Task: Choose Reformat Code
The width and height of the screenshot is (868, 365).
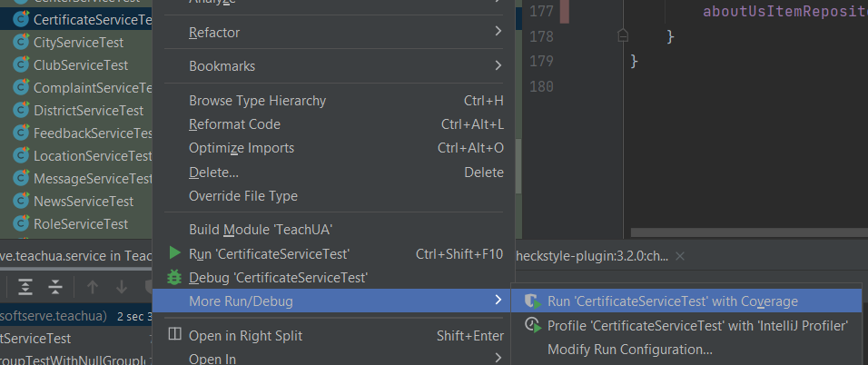Action: pos(336,124)
